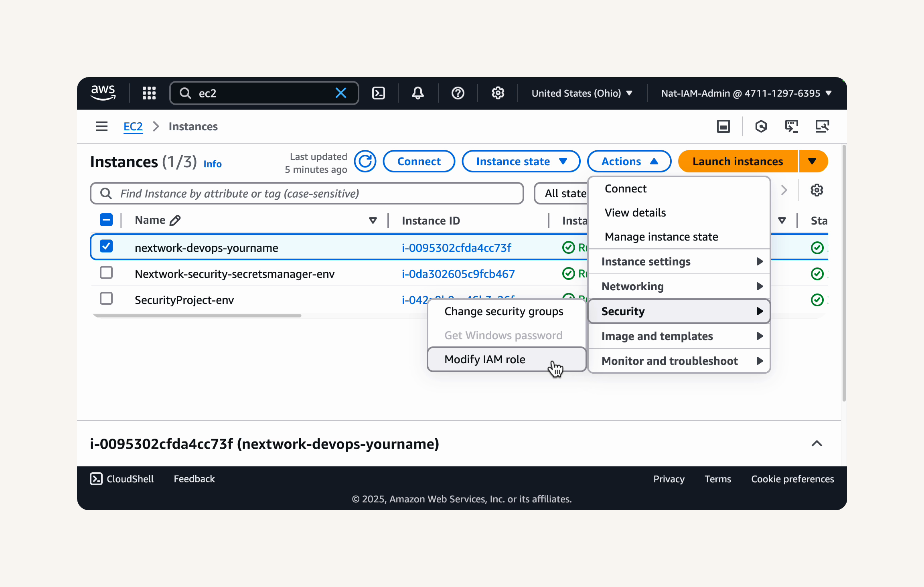Click the split panel layout icon
Screen dimensions: 924x587
(x=723, y=127)
